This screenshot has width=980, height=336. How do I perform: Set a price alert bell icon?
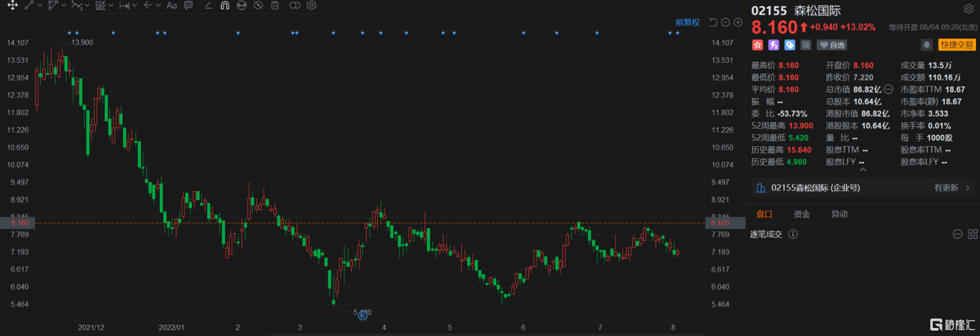click(927, 45)
